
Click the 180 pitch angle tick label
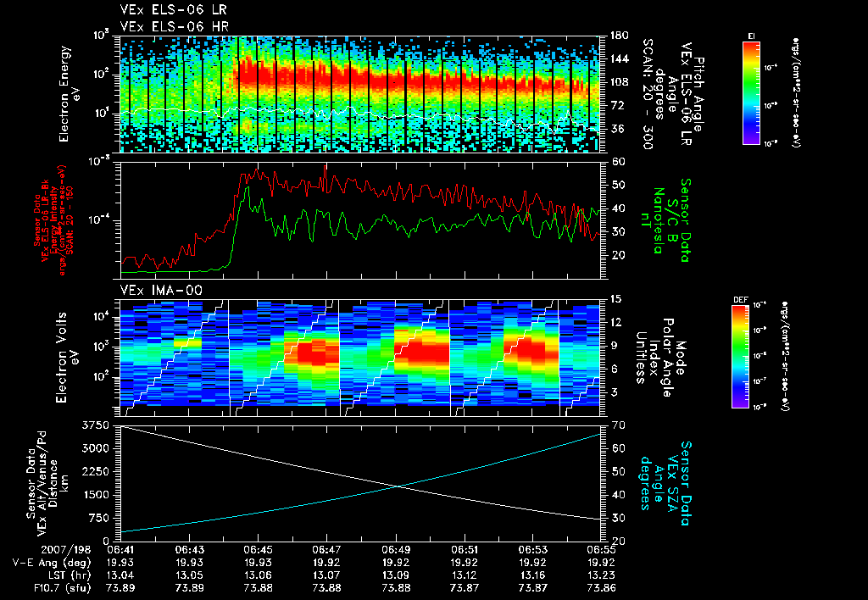point(620,36)
